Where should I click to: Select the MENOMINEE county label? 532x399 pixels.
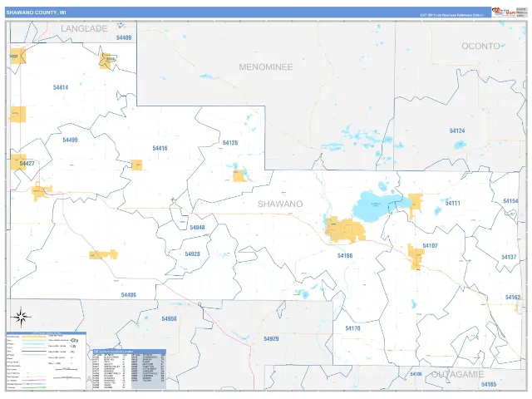tap(266, 66)
